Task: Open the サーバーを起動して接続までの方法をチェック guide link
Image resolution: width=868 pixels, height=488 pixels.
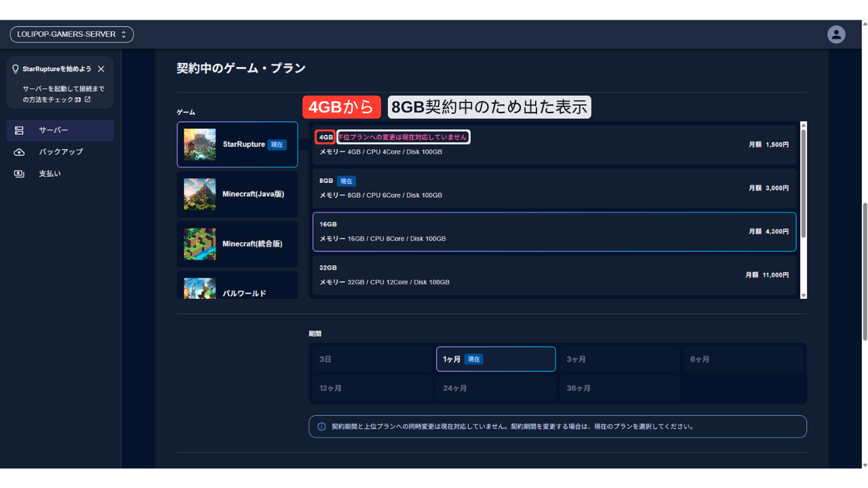Action: 63,94
